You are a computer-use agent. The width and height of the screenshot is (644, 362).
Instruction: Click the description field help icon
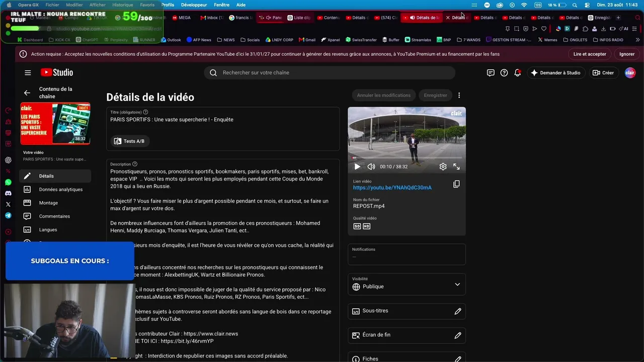click(135, 164)
